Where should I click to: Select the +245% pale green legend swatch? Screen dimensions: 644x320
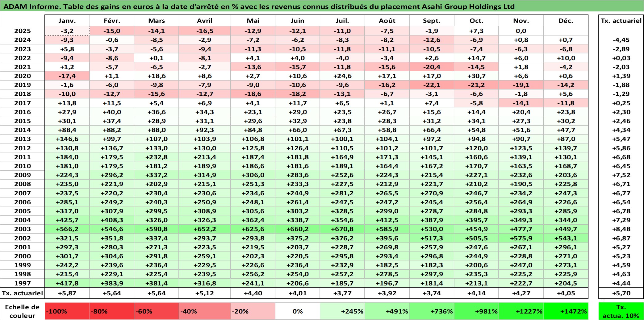point(342,311)
